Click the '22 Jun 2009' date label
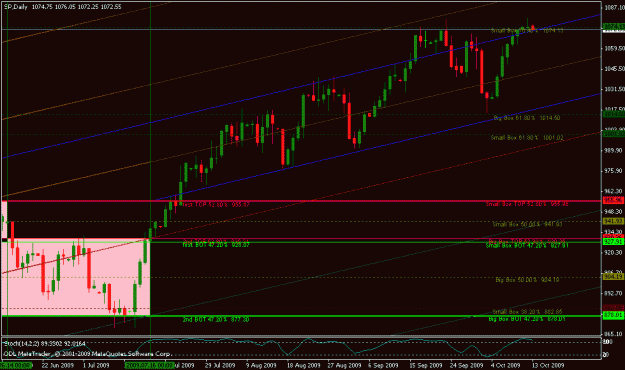This screenshot has height=370, width=625. pos(58,365)
